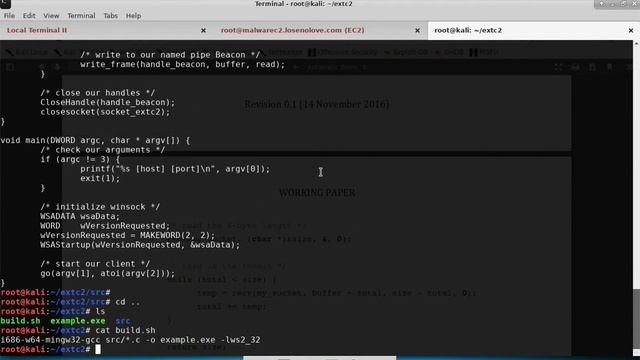Close the Local Terminal II tab
The image size is (640, 360).
pos(203,31)
